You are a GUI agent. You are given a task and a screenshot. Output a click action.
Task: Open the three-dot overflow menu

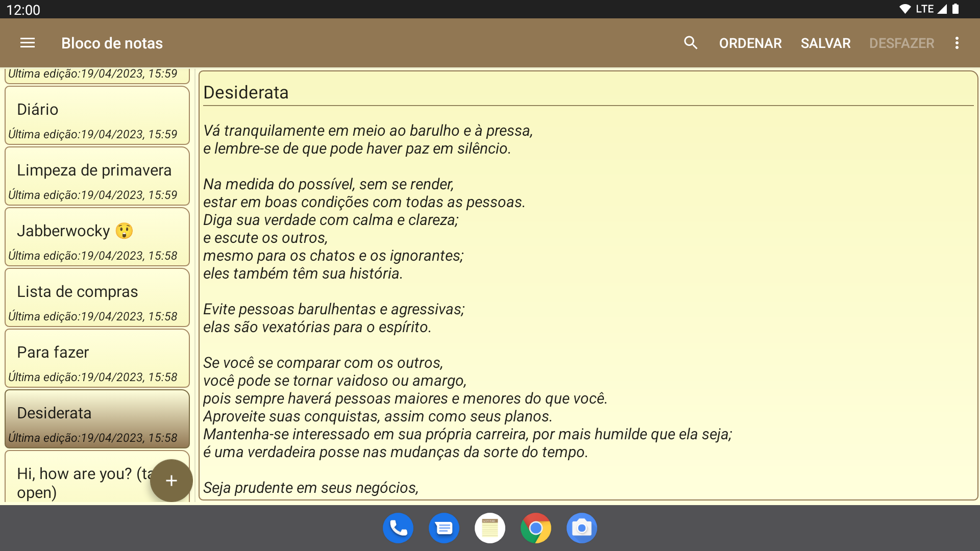[x=957, y=43]
